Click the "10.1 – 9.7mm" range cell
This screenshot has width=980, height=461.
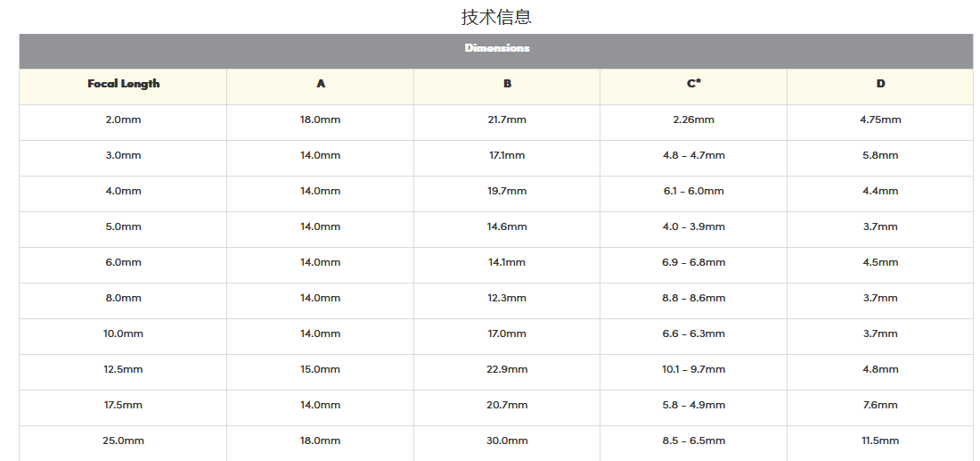[x=693, y=369]
